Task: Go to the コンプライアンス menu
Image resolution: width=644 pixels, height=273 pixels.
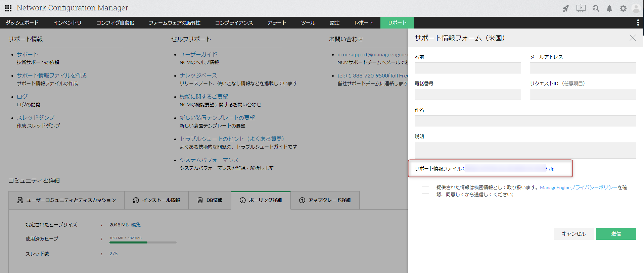Action: pos(234,22)
